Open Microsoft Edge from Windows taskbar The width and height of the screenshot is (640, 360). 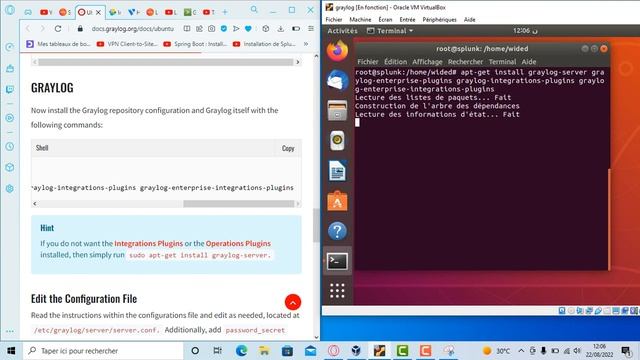[x=241, y=351]
